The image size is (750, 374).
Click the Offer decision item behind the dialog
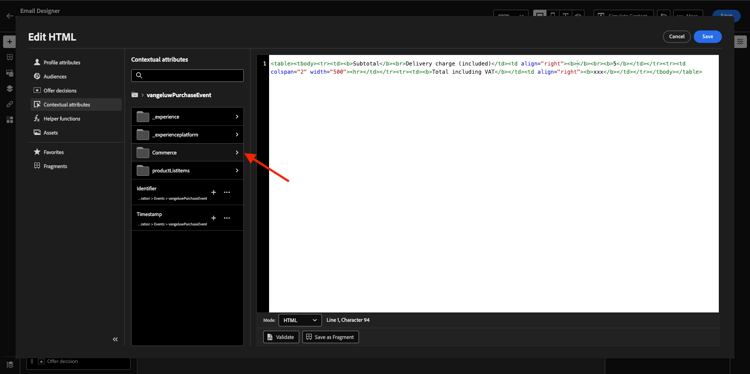tap(78, 362)
